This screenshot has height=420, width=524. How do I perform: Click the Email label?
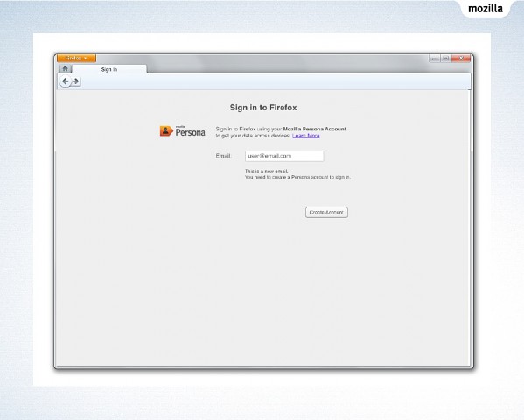point(223,156)
